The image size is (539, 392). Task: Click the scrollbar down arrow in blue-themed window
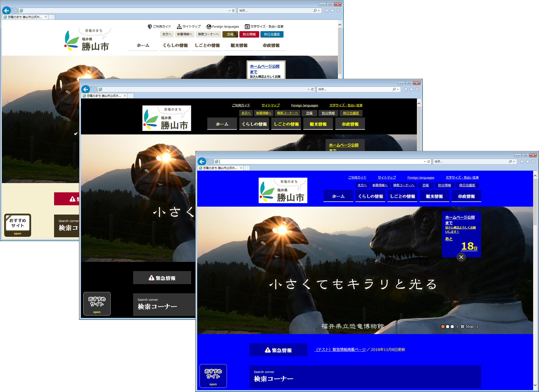click(x=535, y=385)
